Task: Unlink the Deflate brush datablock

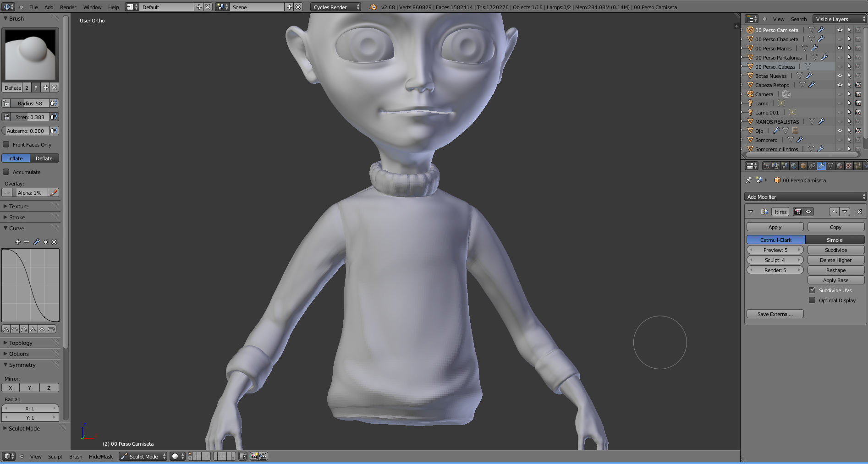Action: coord(54,87)
